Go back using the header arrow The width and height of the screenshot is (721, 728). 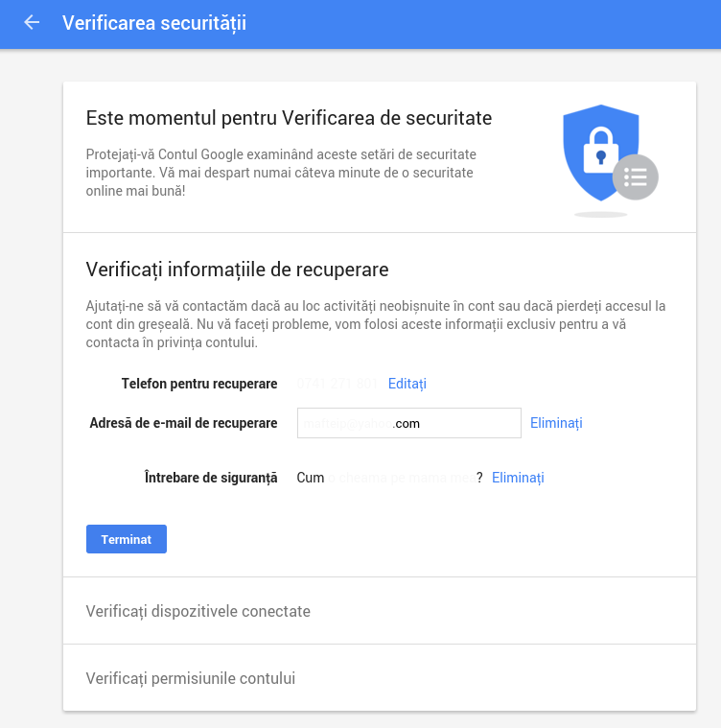32,23
